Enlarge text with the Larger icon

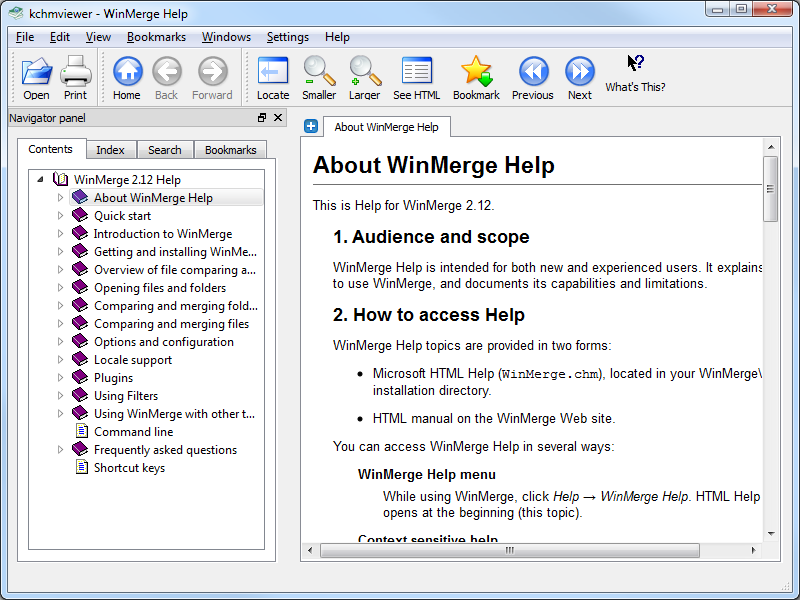tap(365, 78)
